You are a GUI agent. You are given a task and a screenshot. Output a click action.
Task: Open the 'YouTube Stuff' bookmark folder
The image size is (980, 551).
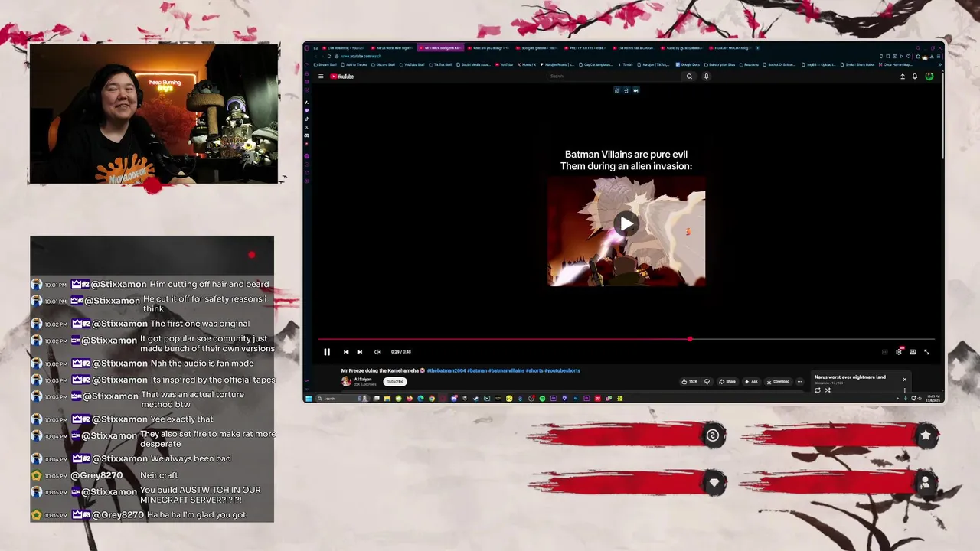(x=411, y=64)
